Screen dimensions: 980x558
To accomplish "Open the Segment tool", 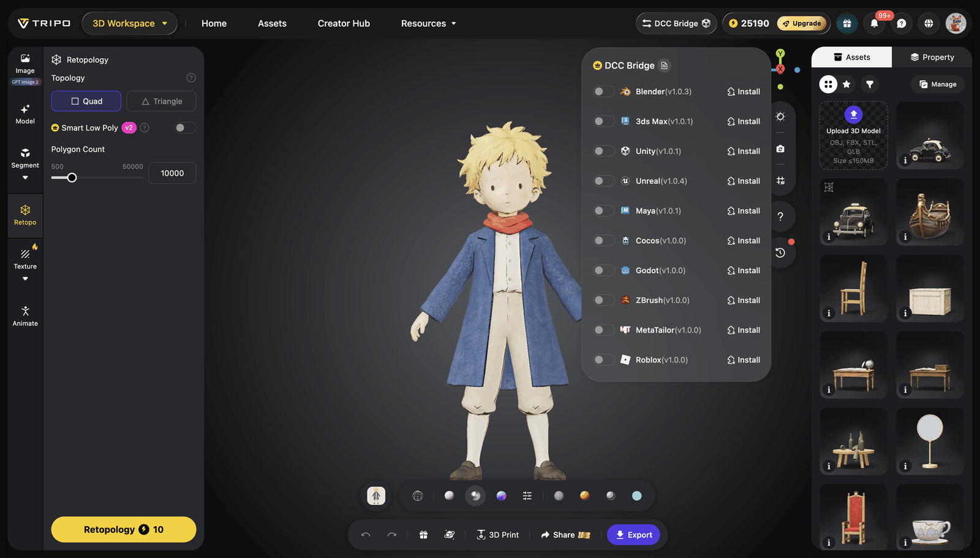I will tap(25, 158).
